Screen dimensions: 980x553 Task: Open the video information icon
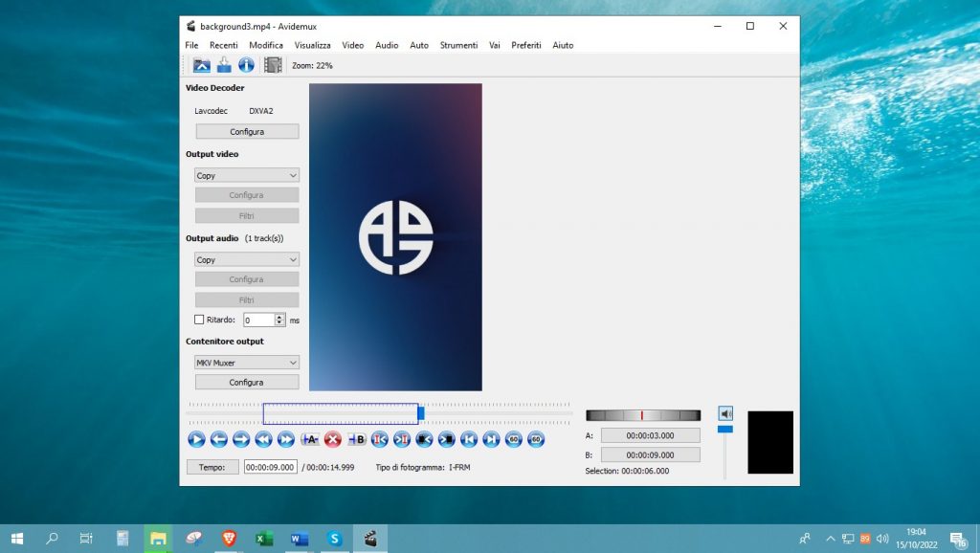pyautogui.click(x=246, y=65)
